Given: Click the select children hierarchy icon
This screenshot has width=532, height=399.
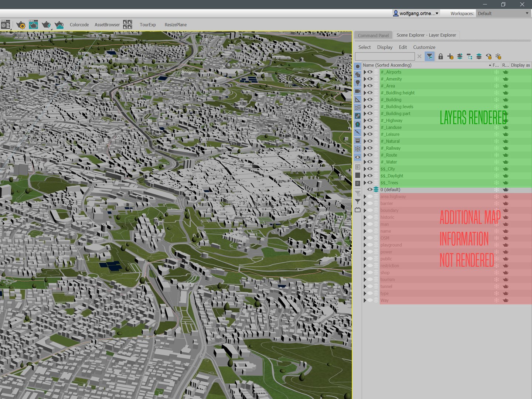Looking at the screenshot, I should point(469,57).
